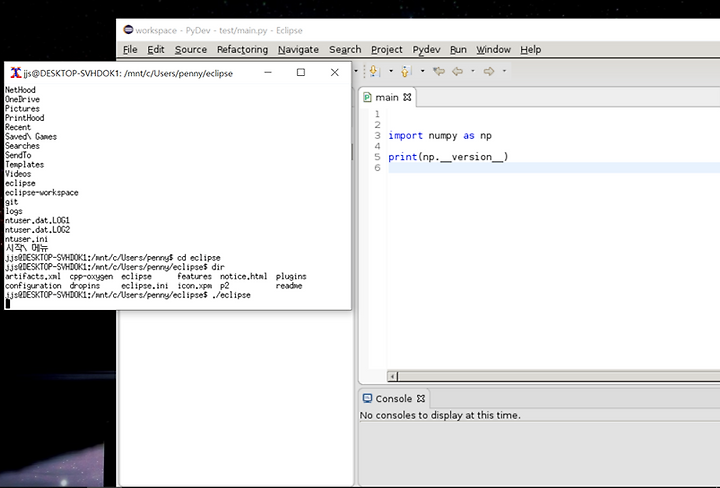Click 'readme' in terminal output
720x488 pixels.
pyautogui.click(x=289, y=286)
